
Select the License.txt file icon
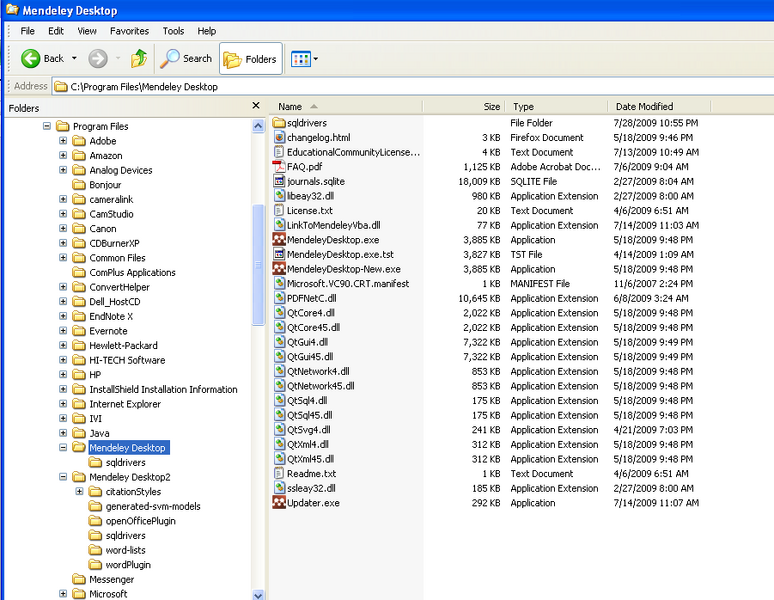tap(279, 211)
